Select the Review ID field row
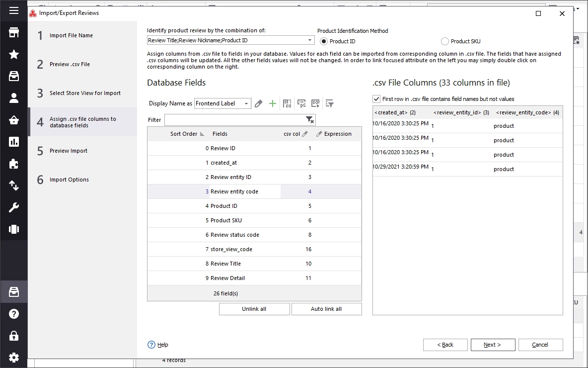Viewport: 588px width, 368px height. [254, 148]
